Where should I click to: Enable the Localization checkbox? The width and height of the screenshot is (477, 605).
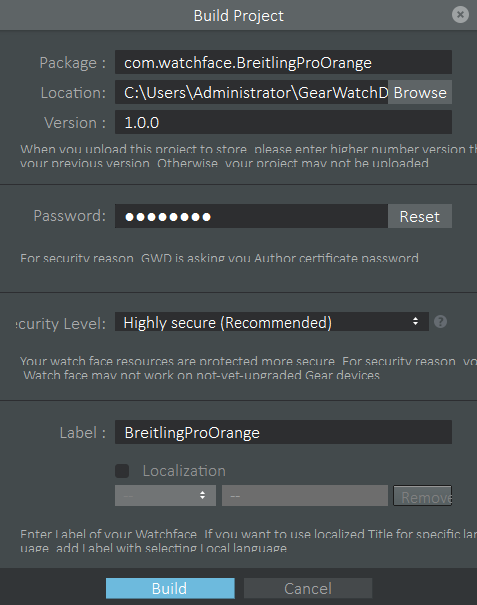click(122, 471)
